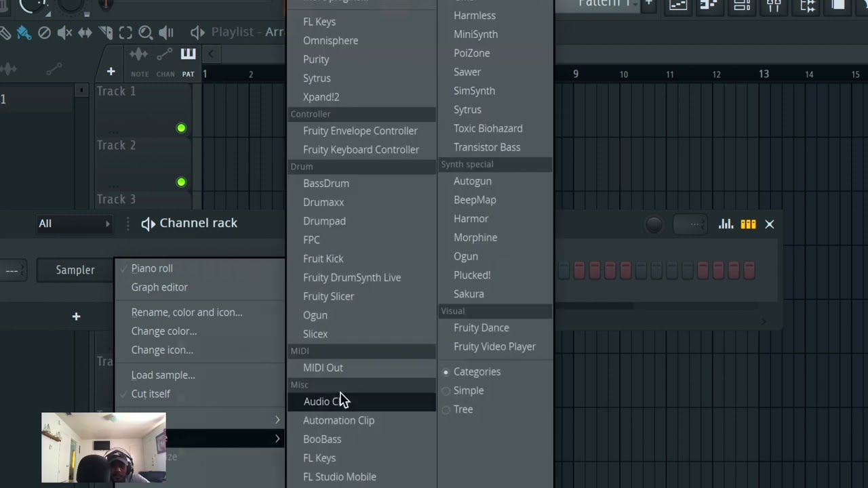This screenshot has height=488, width=868.
Task: Switch picker to CHAN automation icon
Action: (165, 55)
